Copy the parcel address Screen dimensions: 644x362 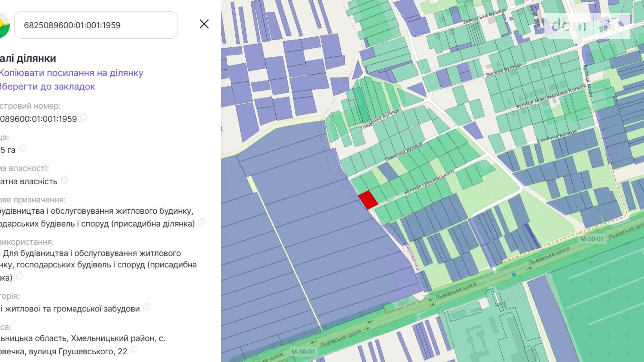[134, 350]
